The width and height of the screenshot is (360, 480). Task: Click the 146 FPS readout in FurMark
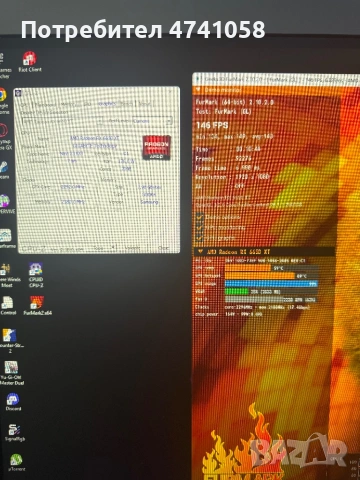tap(212, 125)
